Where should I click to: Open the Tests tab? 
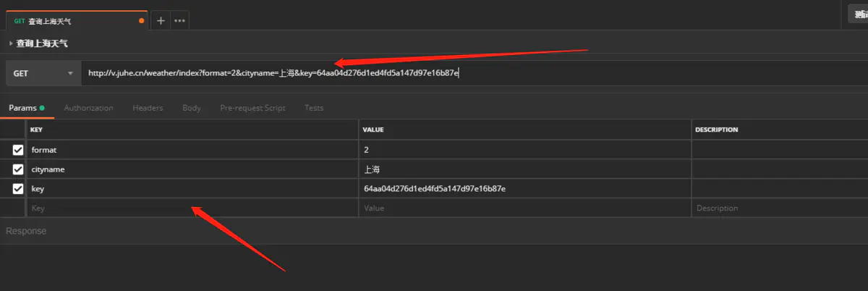coord(314,108)
